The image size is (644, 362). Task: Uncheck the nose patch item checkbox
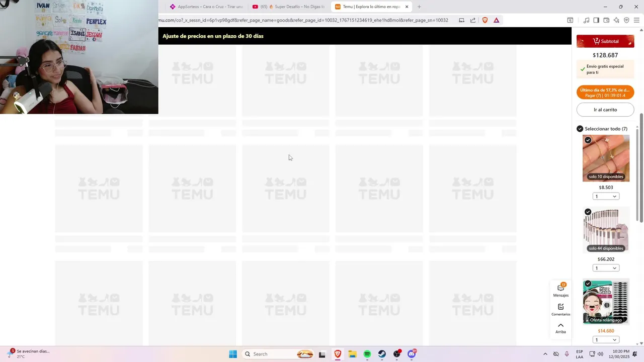pyautogui.click(x=588, y=284)
